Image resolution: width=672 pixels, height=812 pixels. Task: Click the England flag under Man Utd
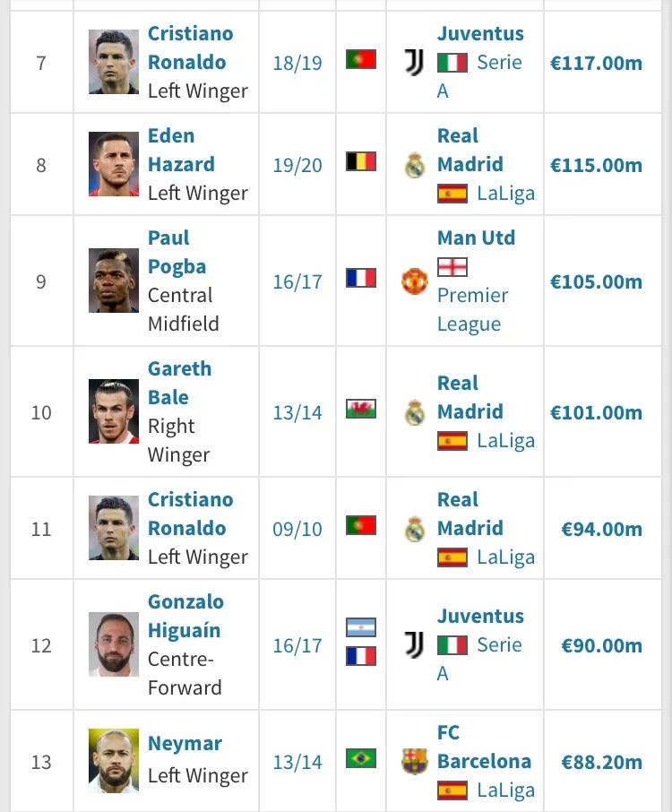coord(452,267)
